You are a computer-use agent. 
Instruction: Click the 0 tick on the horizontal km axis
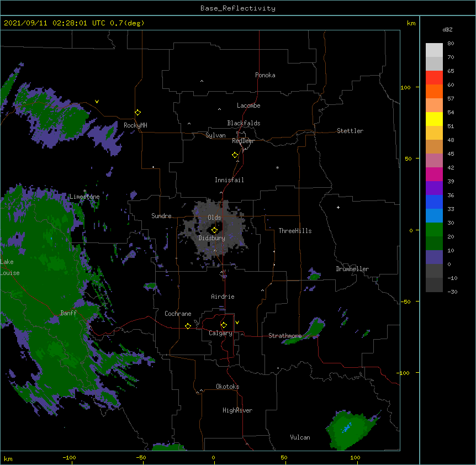[213, 458]
